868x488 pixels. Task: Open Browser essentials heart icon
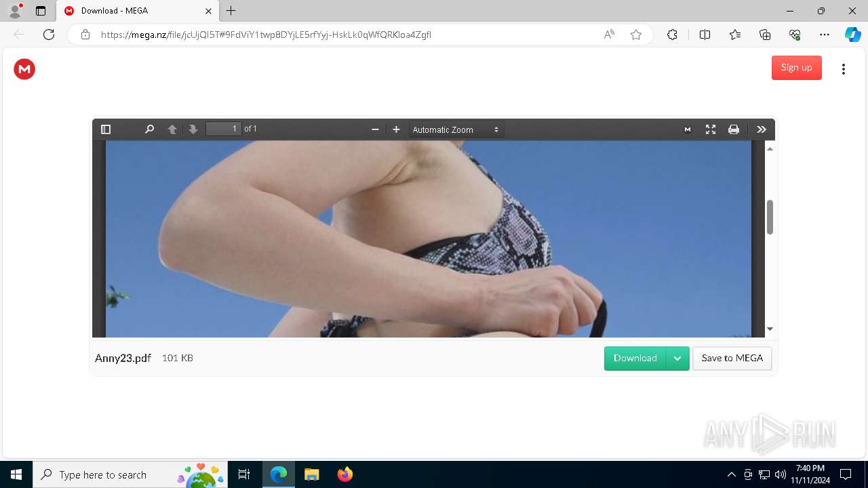pyautogui.click(x=795, y=35)
